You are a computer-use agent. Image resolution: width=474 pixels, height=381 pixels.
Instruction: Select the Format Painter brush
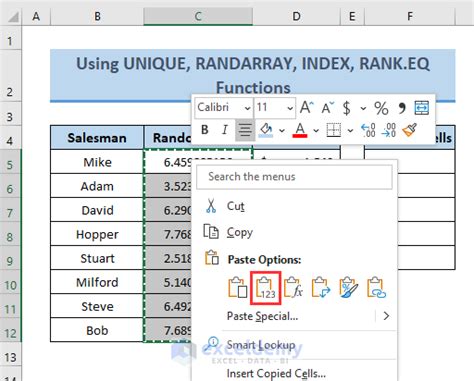[409, 130]
